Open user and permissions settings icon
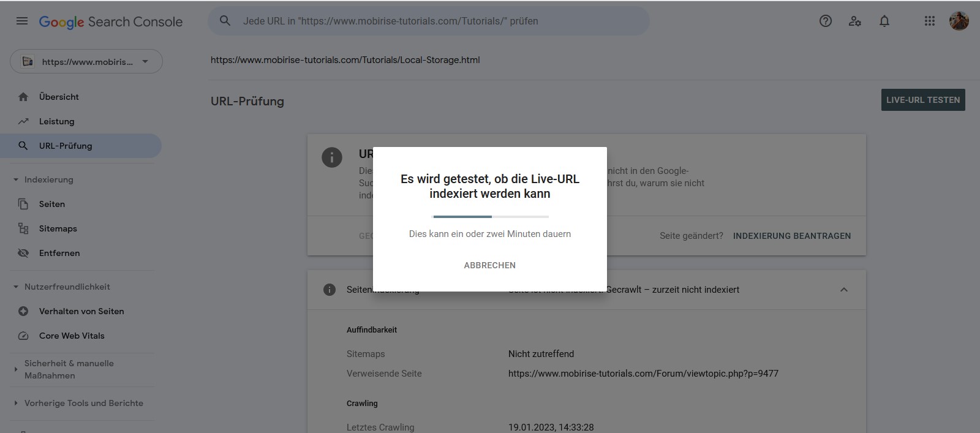Viewport: 980px width, 433px height. click(x=854, y=21)
